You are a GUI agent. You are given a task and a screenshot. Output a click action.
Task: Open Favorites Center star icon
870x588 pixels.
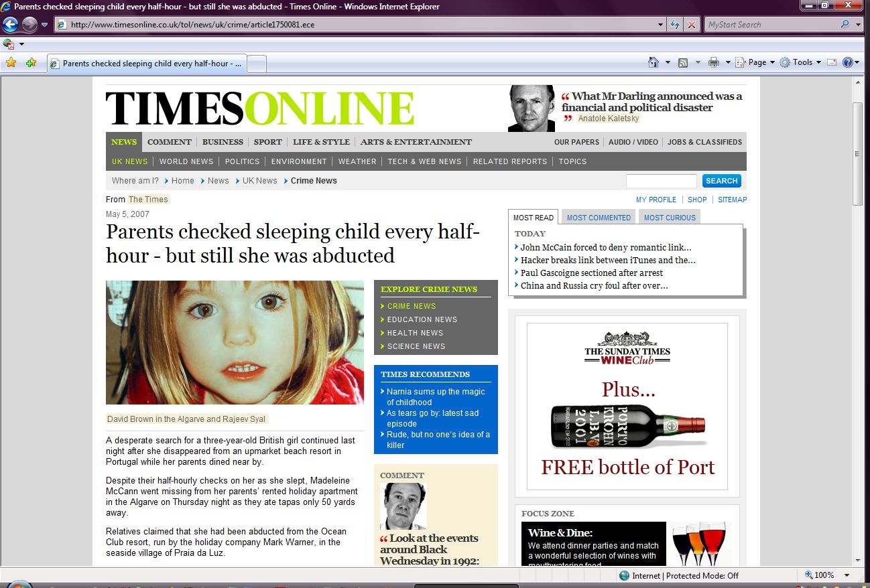click(11, 63)
